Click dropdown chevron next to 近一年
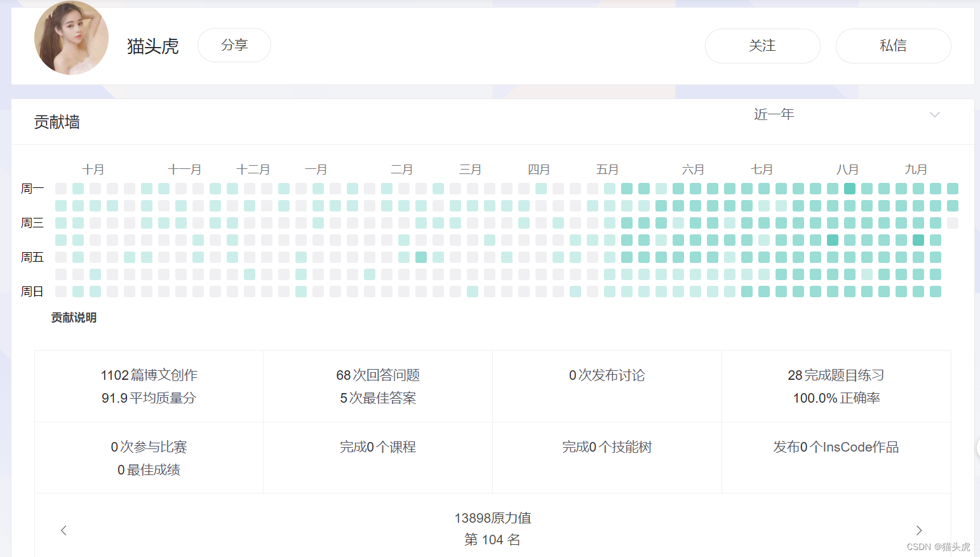Screen dimensions: 980x557 934,114
